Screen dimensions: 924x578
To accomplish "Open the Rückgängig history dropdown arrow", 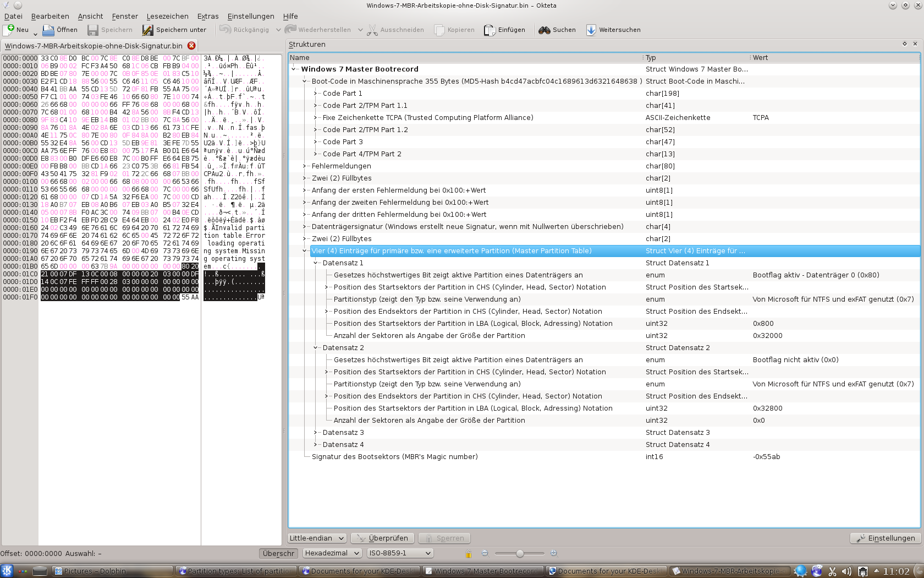I will (278, 30).
